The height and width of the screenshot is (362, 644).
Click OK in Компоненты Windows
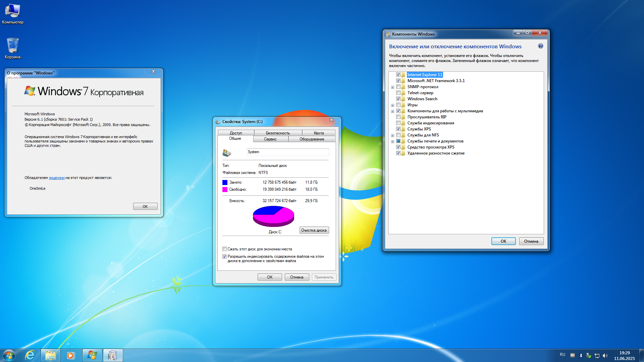coord(503,241)
